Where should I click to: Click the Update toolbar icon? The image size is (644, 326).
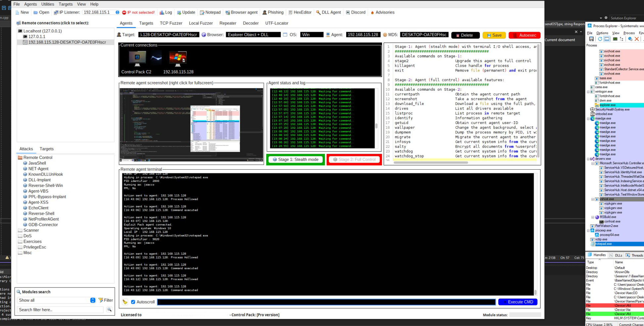coord(186,13)
